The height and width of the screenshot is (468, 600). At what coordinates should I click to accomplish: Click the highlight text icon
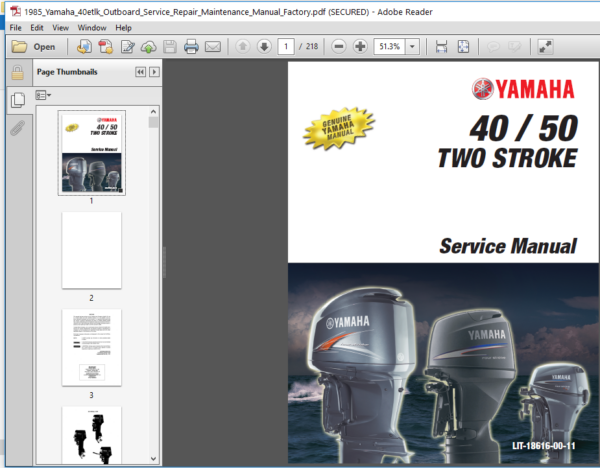[x=515, y=47]
